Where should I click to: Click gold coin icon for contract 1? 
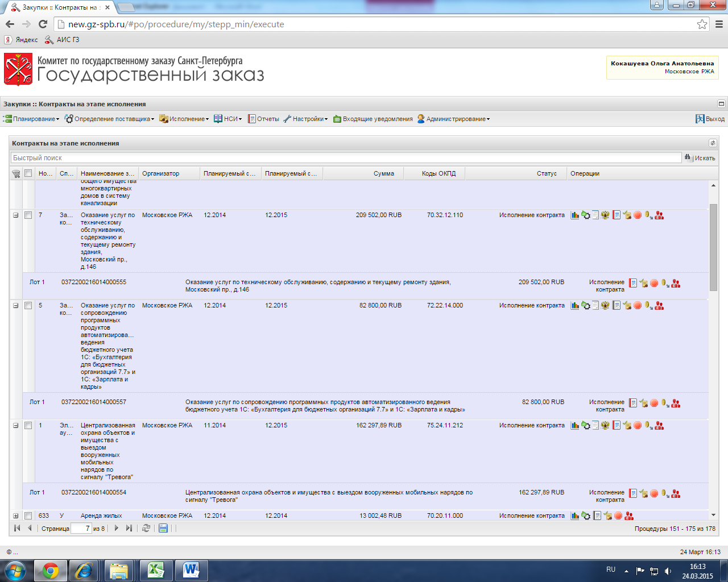(x=648, y=425)
